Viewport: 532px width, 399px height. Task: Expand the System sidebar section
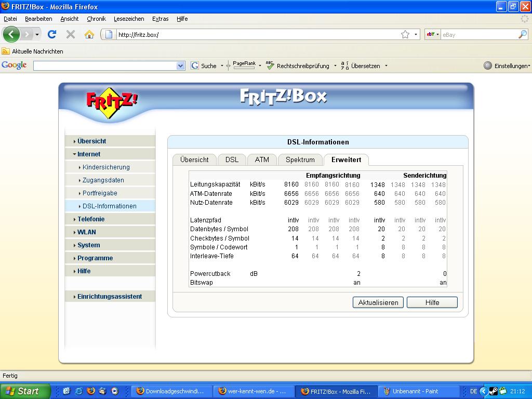(x=110, y=245)
